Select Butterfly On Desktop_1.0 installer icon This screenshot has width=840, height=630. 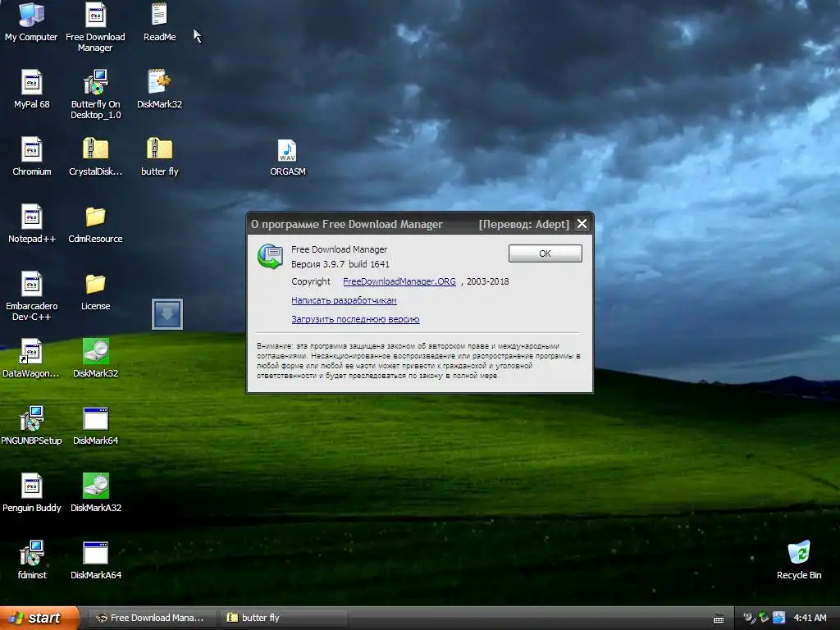coord(96,95)
